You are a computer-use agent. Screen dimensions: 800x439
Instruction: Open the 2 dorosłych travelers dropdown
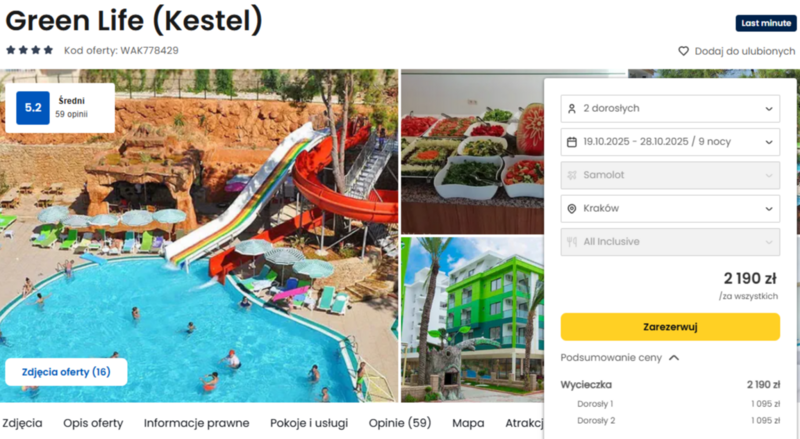[670, 109]
